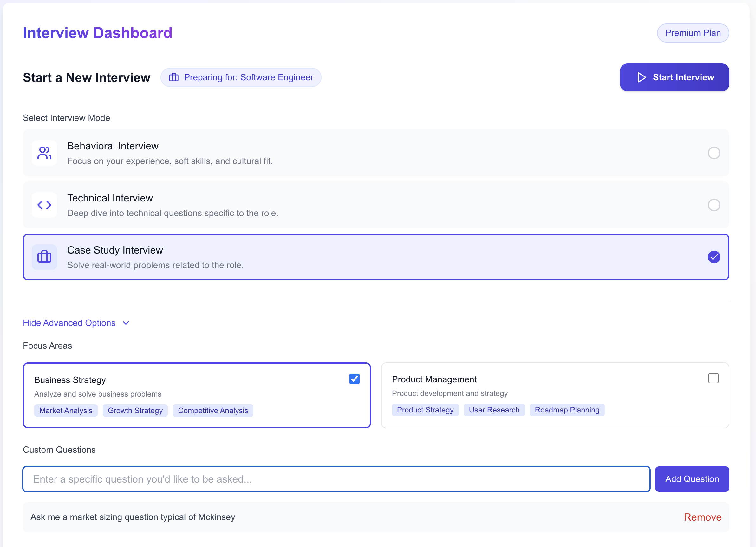Check the Product Management checkbox

pos(713,378)
